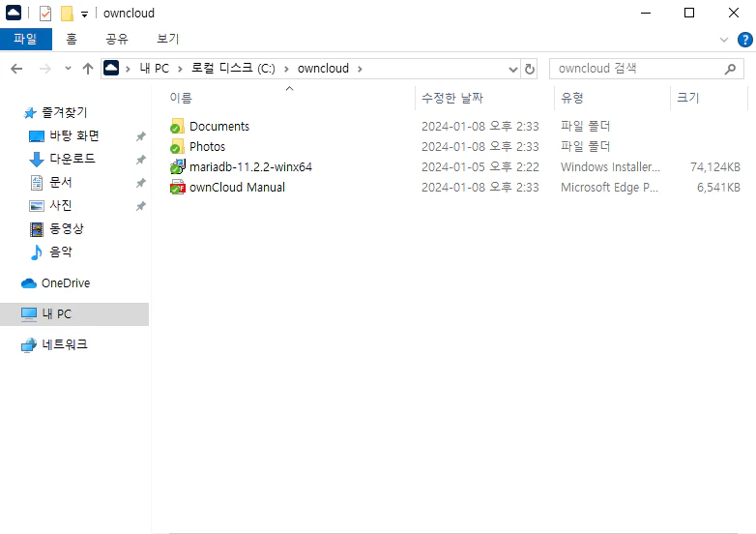
Task: Click the 74,124KB size cell
Action: pyautogui.click(x=715, y=167)
